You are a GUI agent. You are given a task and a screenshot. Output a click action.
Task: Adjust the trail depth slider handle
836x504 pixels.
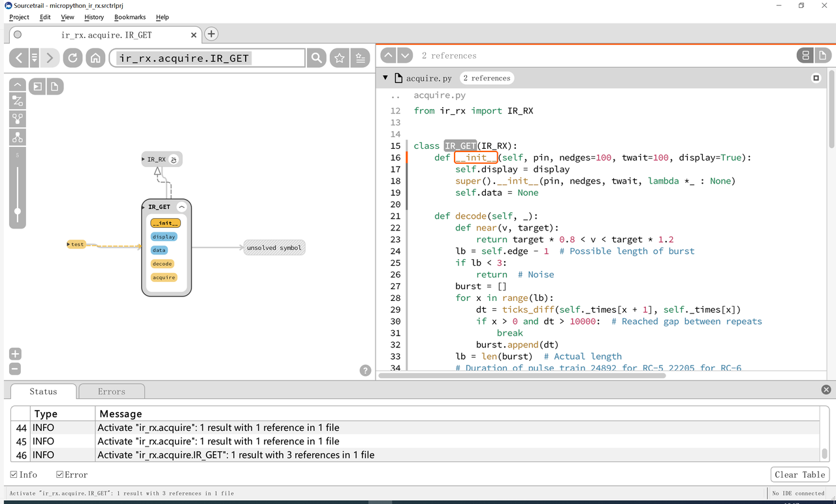pyautogui.click(x=18, y=211)
